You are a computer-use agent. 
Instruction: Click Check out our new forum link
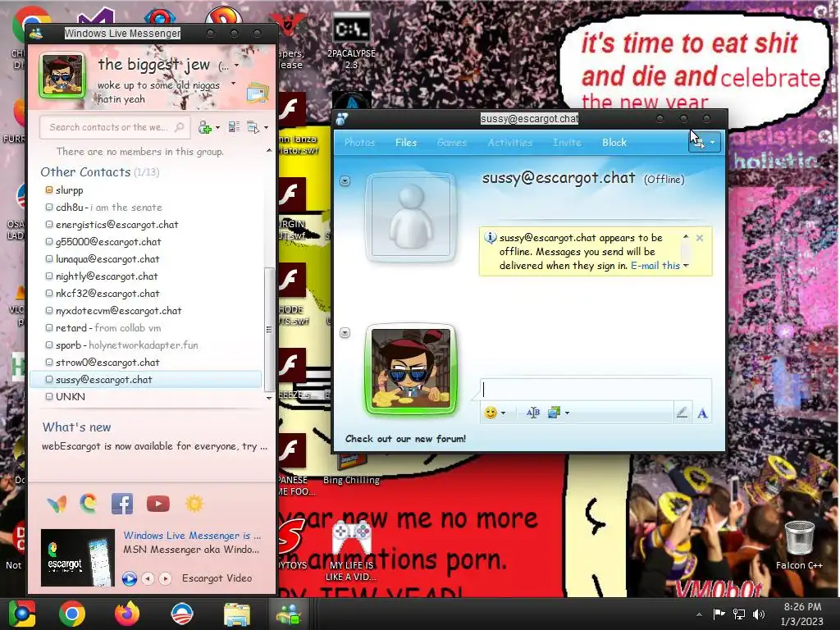point(405,439)
